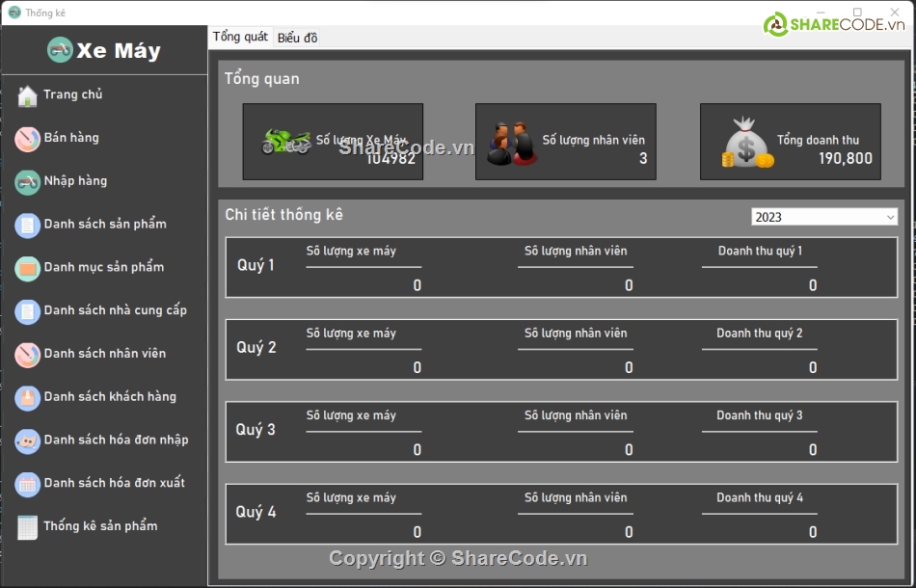Click the Doanh thu quý 4 value
The image size is (916, 588).
tap(812, 532)
